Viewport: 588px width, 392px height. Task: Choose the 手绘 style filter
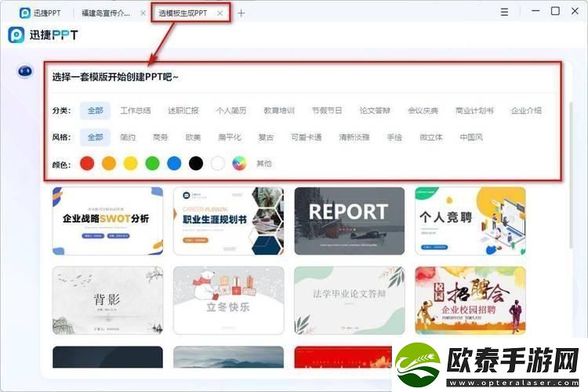(394, 137)
